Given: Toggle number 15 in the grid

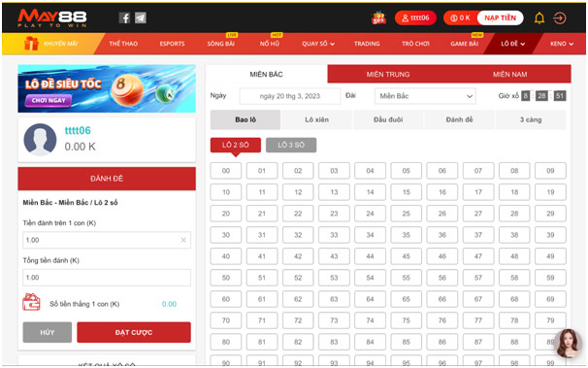Looking at the screenshot, I should (x=407, y=192).
